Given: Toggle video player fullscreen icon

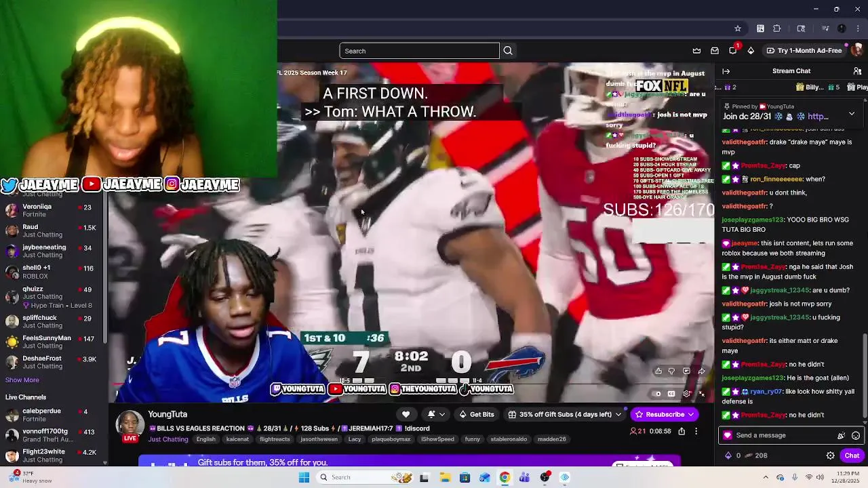Looking at the screenshot, I should [x=702, y=394].
